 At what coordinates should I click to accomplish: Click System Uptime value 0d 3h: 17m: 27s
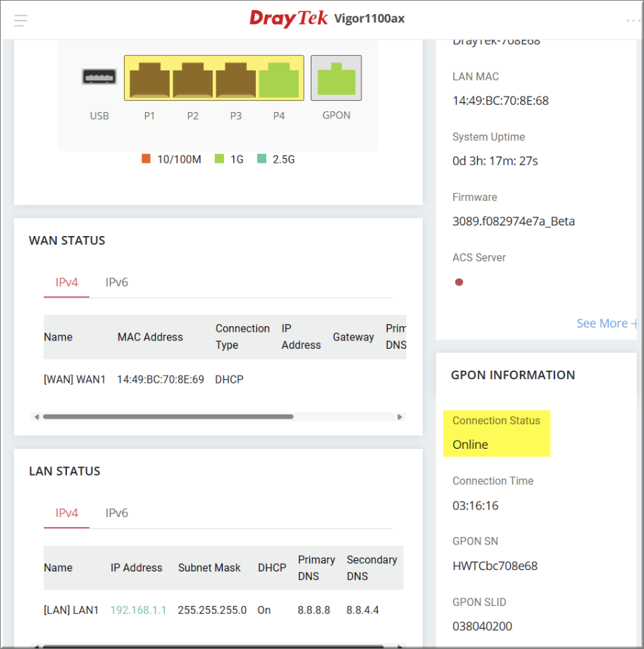point(495,161)
